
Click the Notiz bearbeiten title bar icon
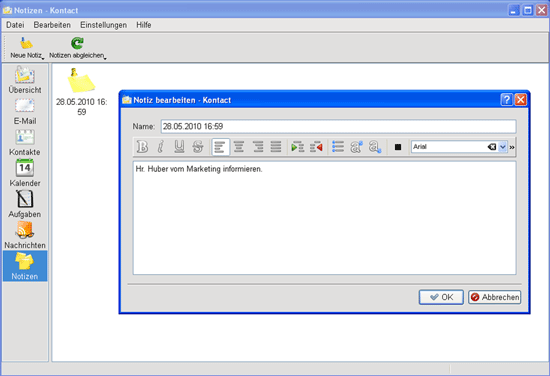tap(127, 100)
